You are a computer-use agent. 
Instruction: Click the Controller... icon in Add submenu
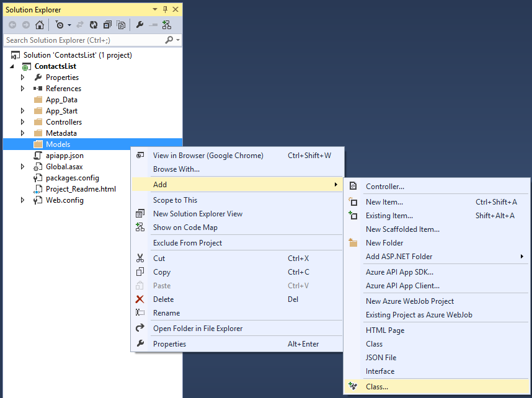pyautogui.click(x=353, y=186)
